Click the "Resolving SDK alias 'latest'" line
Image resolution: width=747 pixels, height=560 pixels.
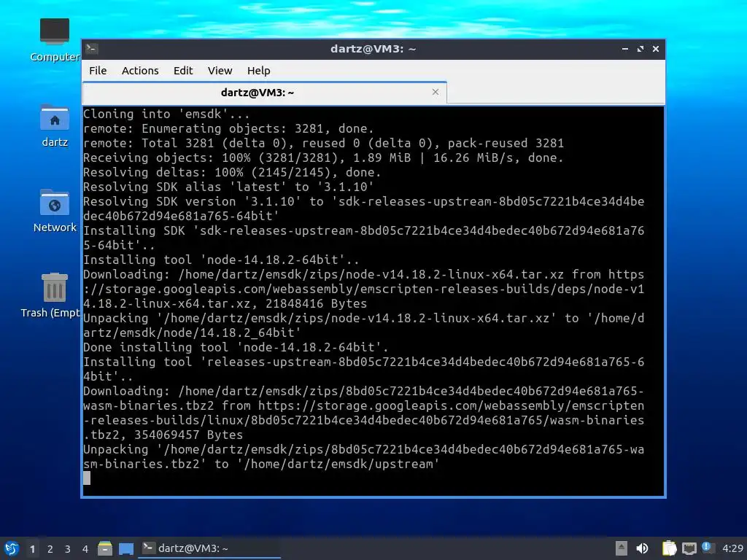click(x=228, y=187)
